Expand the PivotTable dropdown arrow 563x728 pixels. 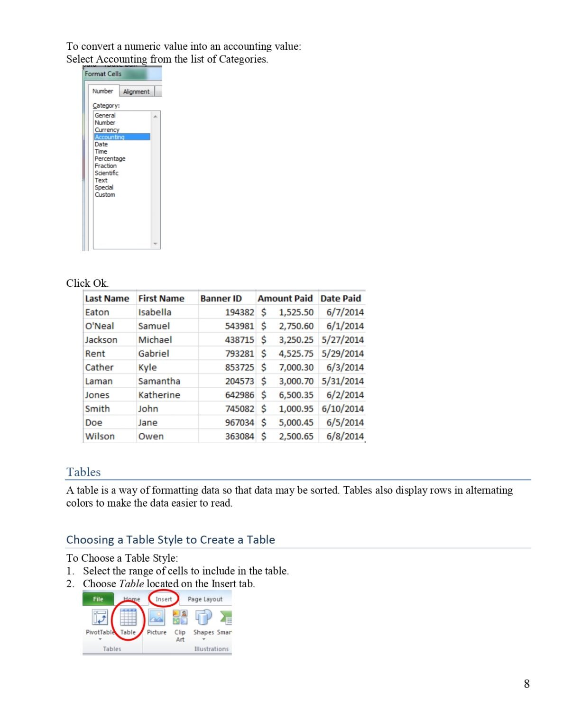[101, 638]
